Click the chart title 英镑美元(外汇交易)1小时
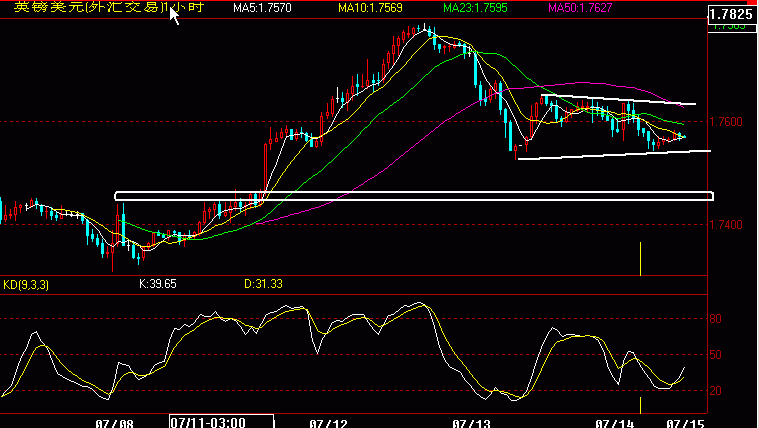 (x=109, y=7)
